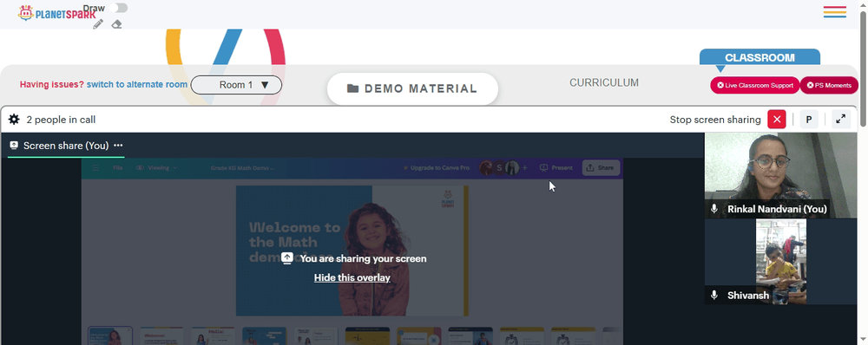Click the Canva Share button
The width and height of the screenshot is (868, 345).
[x=601, y=167]
